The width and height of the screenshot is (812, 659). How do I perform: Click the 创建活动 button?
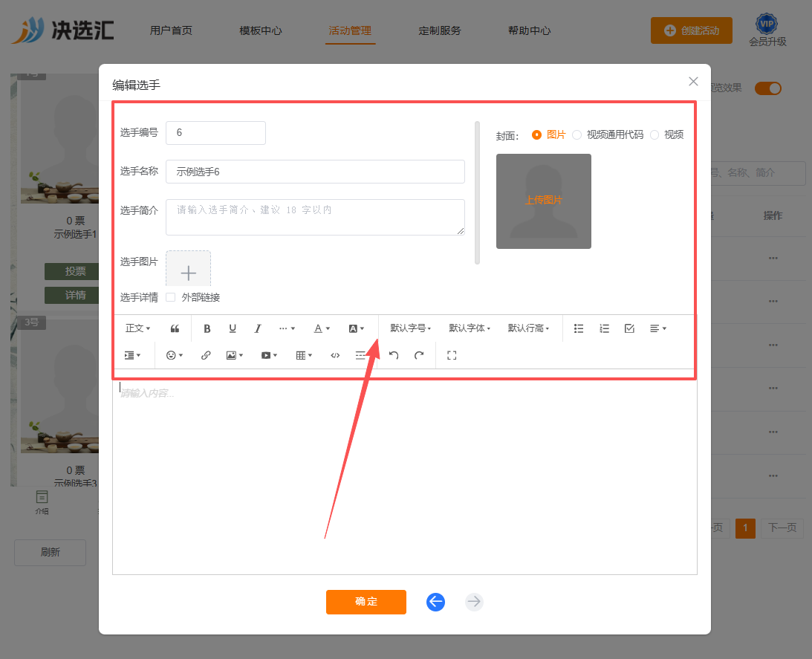tap(692, 30)
